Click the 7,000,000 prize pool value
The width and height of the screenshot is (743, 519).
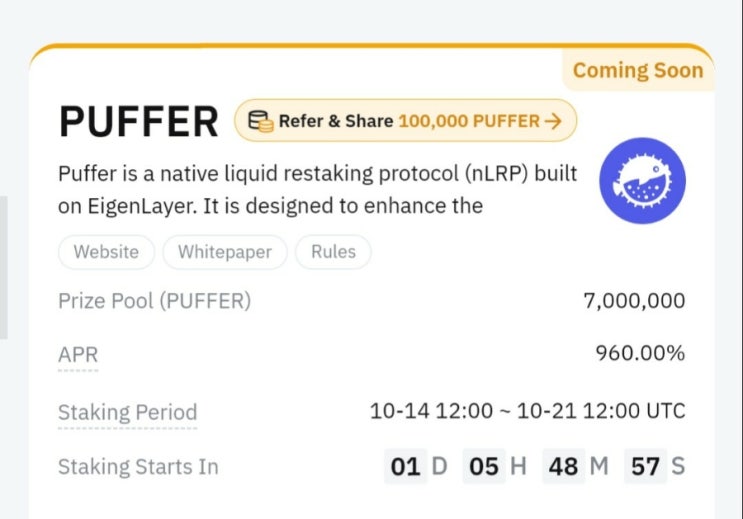(634, 300)
